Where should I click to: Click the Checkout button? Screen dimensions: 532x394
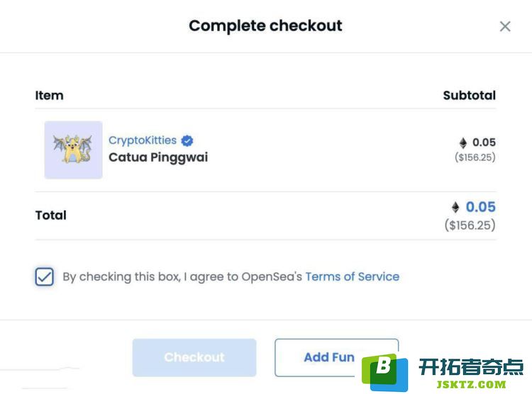[x=194, y=357]
